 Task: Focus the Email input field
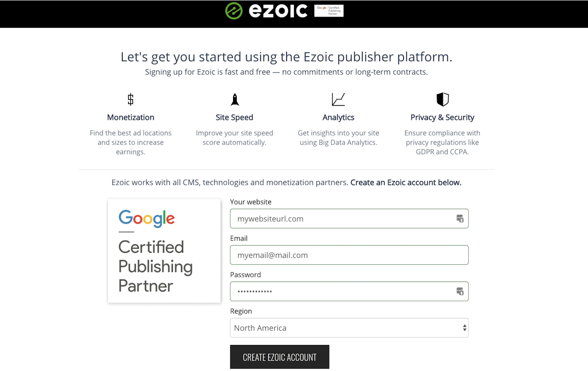pos(349,255)
